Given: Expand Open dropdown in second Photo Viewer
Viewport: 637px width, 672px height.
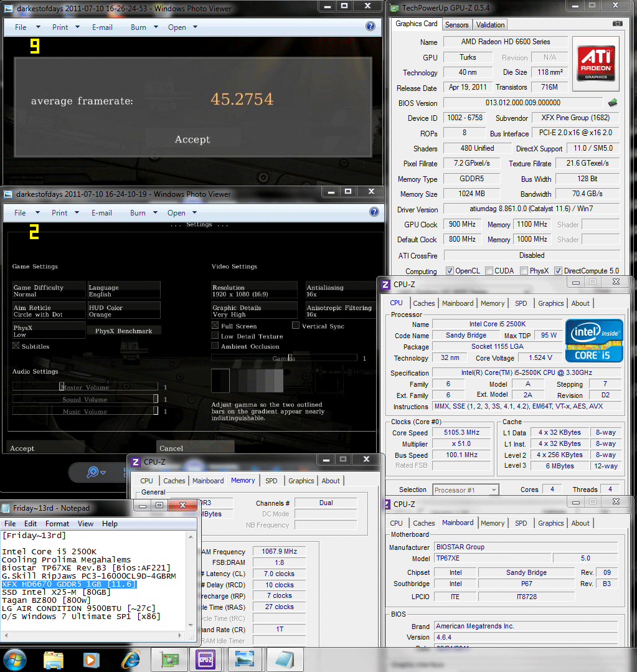Looking at the screenshot, I should [x=195, y=212].
